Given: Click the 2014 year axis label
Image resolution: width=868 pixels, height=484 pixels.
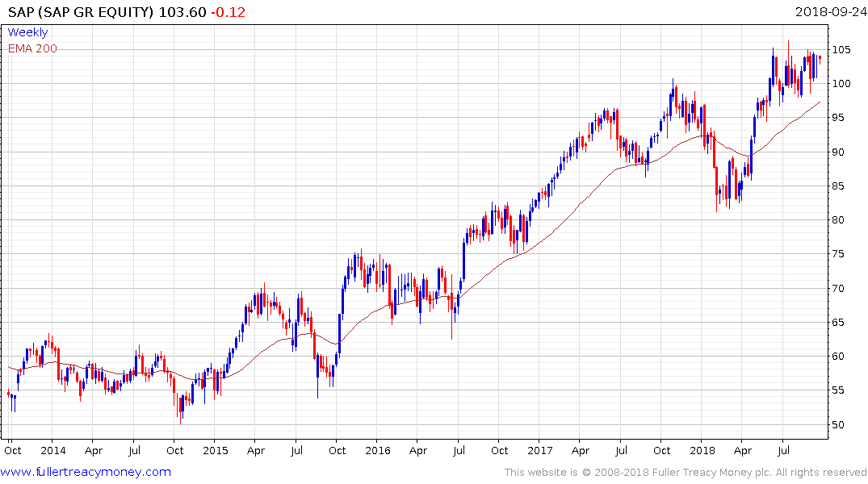Looking at the screenshot, I should pos(53,451).
